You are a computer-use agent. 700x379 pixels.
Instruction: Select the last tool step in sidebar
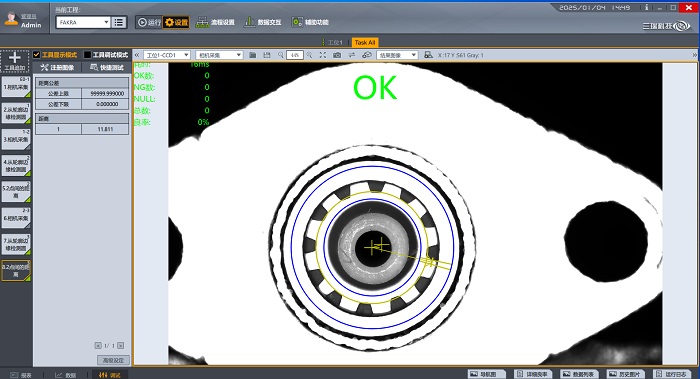point(16,271)
